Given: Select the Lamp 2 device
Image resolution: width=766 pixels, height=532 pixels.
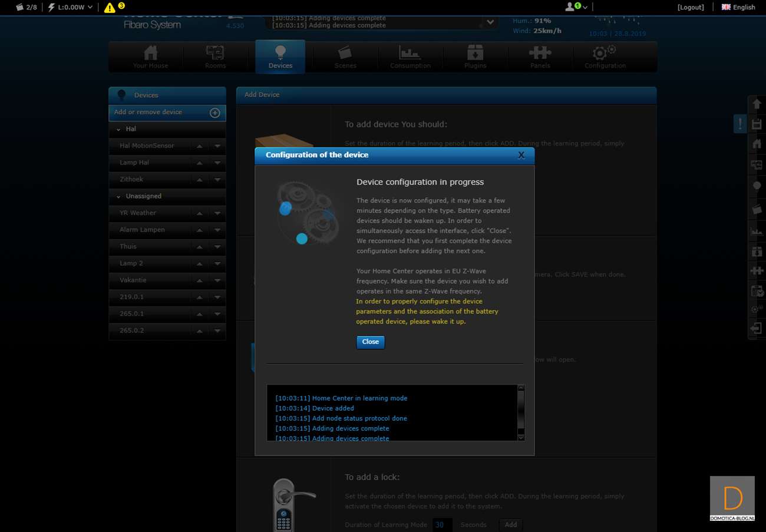Looking at the screenshot, I should coord(131,263).
